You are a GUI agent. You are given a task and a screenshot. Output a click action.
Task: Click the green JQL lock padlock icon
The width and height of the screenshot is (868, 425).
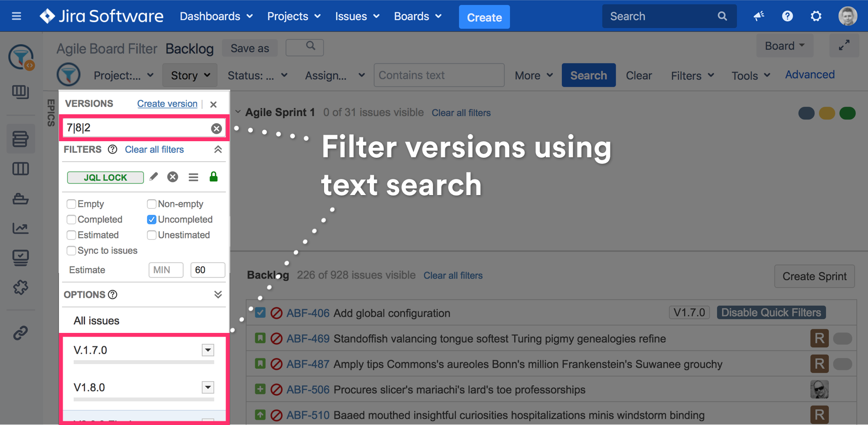coord(214,177)
